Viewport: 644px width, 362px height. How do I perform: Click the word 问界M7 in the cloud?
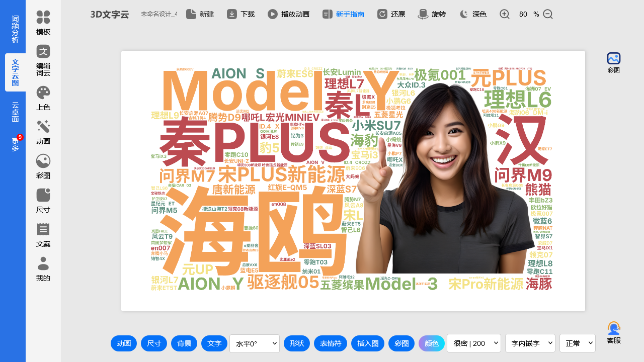pyautogui.click(x=187, y=176)
